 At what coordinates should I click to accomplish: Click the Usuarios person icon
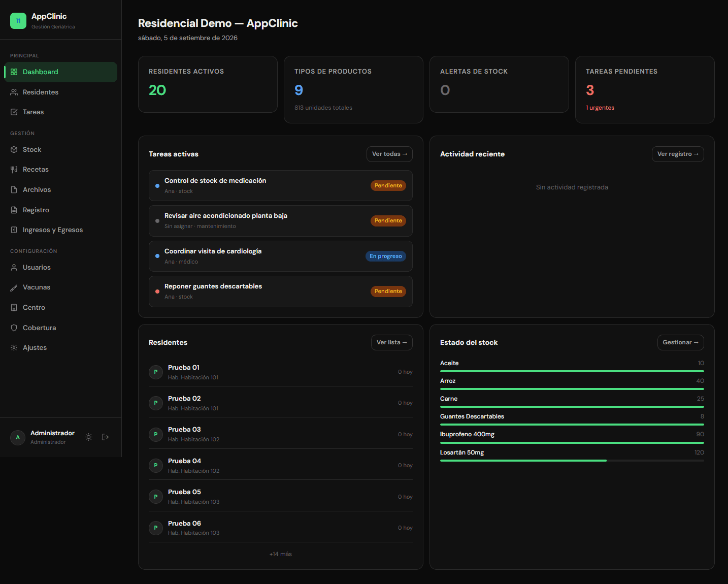pos(14,268)
